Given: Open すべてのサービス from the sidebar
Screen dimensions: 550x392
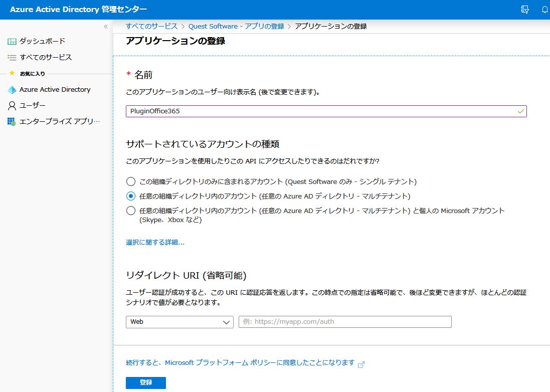Looking at the screenshot, I should [46, 57].
